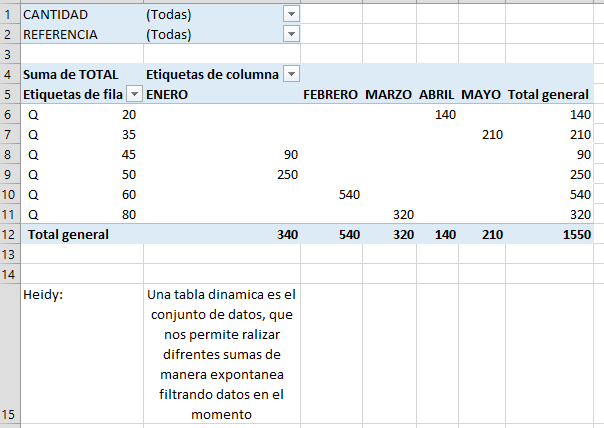Open the CANTIDAD filter dropdown

[x=291, y=14]
